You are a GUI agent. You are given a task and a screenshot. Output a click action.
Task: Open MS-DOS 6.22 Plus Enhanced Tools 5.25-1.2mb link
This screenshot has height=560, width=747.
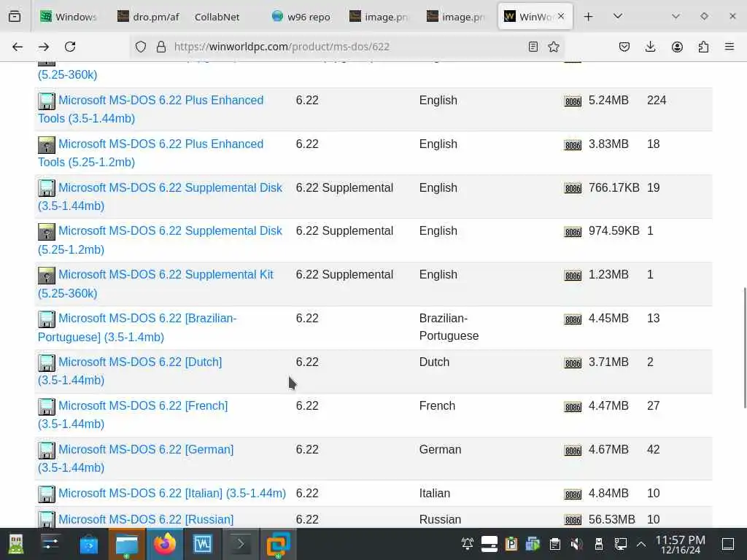click(150, 153)
